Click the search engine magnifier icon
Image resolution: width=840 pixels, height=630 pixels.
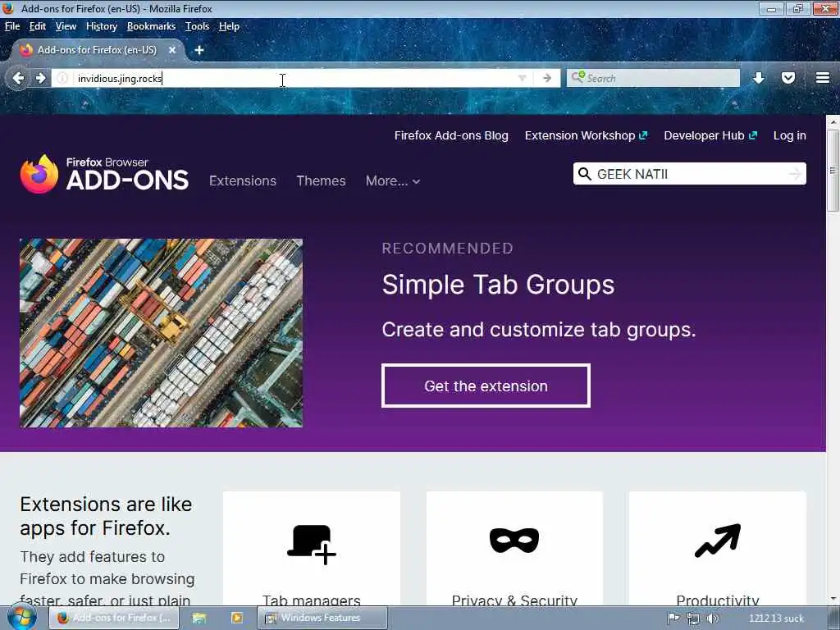577,78
